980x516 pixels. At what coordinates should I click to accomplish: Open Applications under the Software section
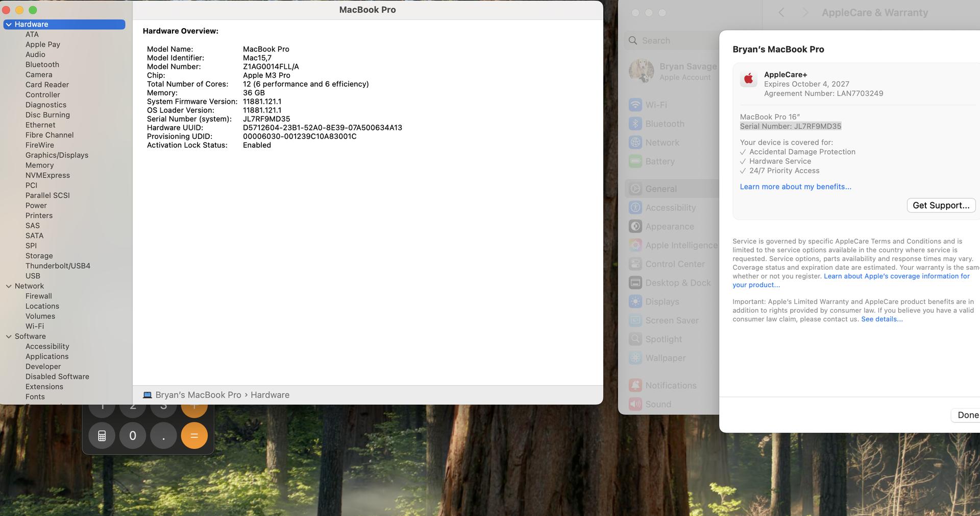47,357
